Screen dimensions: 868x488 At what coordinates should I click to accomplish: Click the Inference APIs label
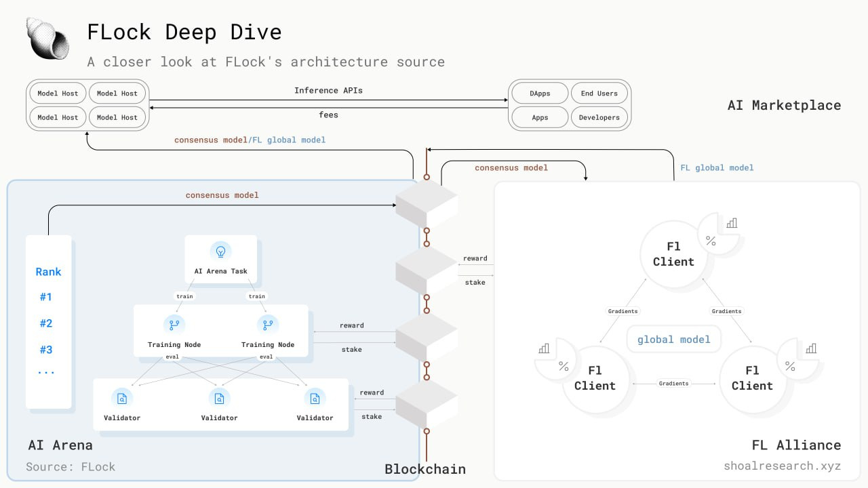328,90
